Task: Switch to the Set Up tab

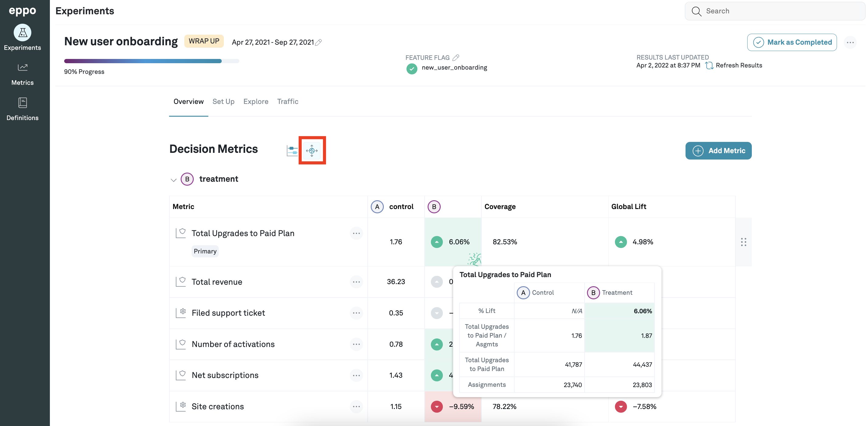Action: [224, 101]
